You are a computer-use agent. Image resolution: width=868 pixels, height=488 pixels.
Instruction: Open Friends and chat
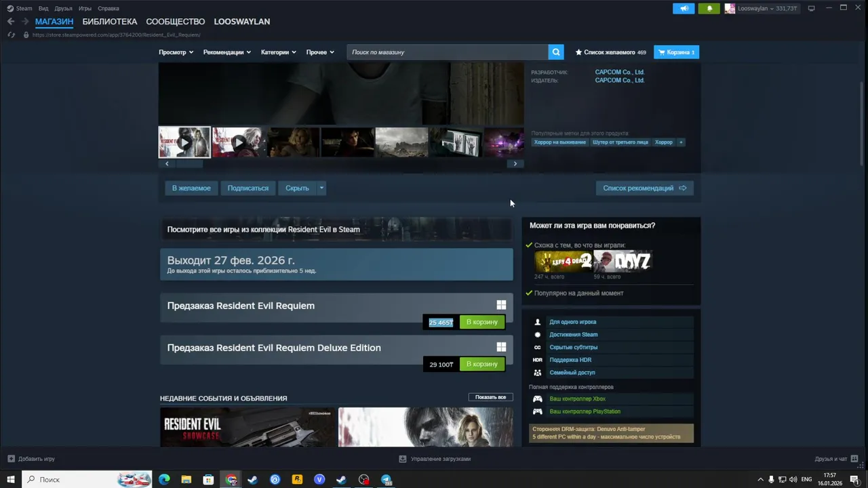[x=835, y=459]
